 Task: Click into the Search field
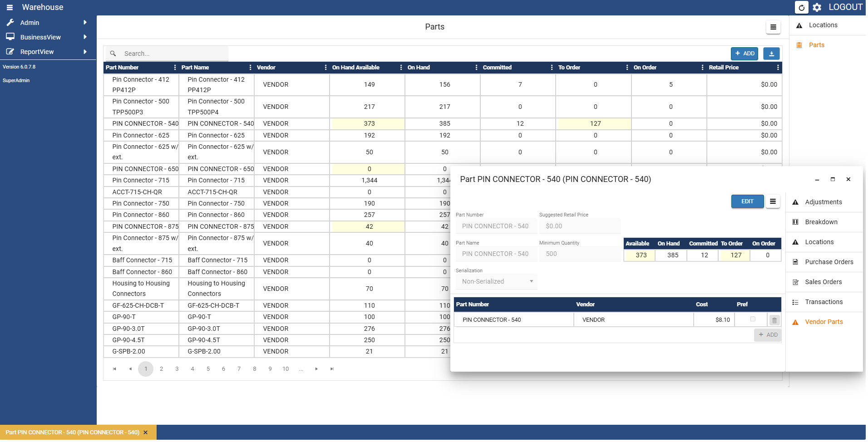point(175,54)
